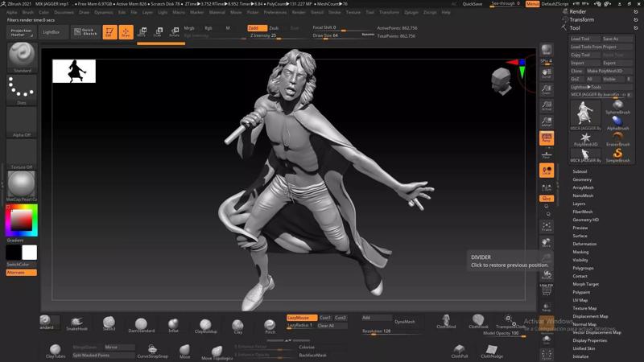644x362 pixels.
Task: Toggle the Zadd sculpt mode
Action: tap(255, 27)
